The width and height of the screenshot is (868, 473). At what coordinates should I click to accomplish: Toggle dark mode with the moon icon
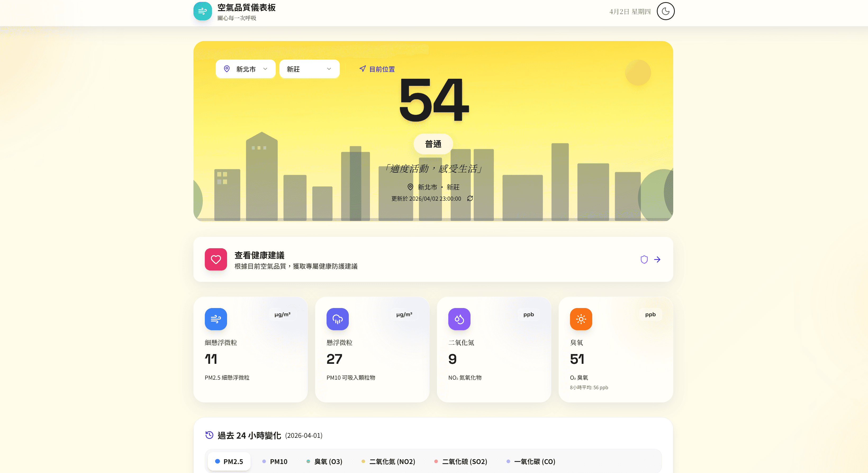(x=665, y=11)
